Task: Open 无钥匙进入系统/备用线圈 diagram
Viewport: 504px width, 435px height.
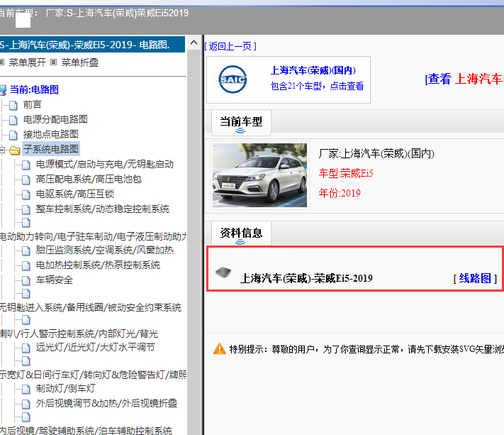Action: tap(91, 307)
